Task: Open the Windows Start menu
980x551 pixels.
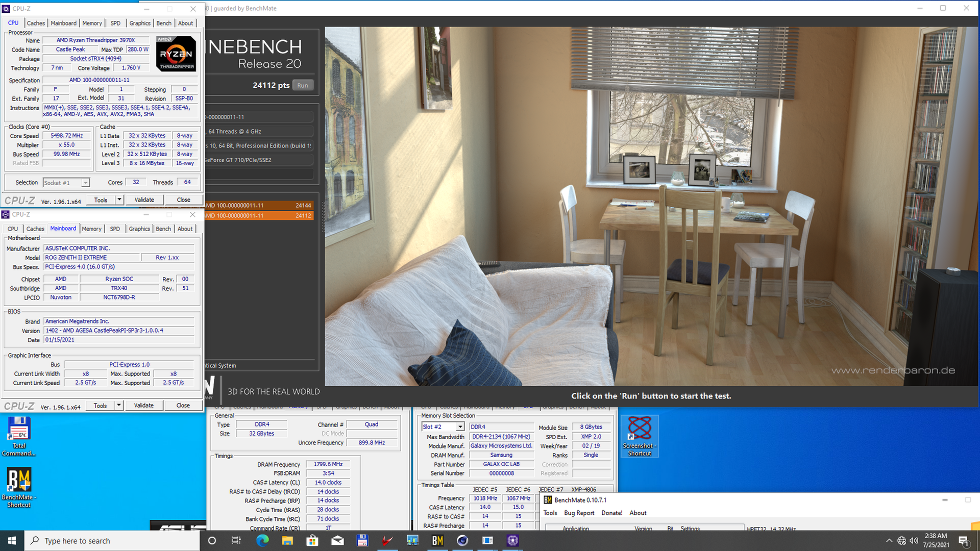Action: point(12,541)
